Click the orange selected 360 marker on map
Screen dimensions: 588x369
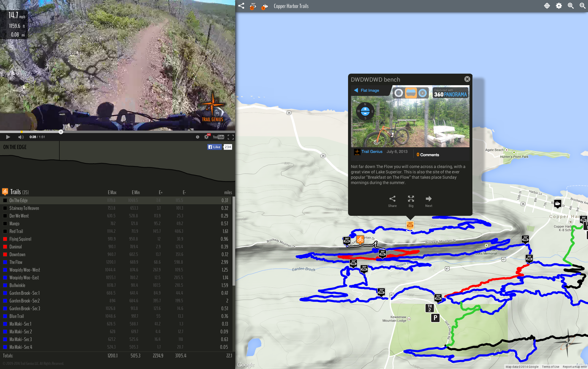pyautogui.click(x=410, y=225)
